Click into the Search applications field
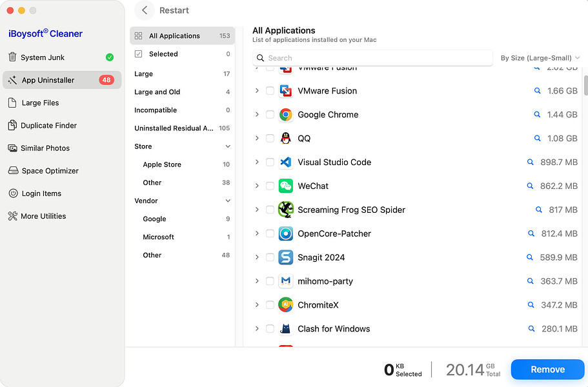 [x=372, y=58]
